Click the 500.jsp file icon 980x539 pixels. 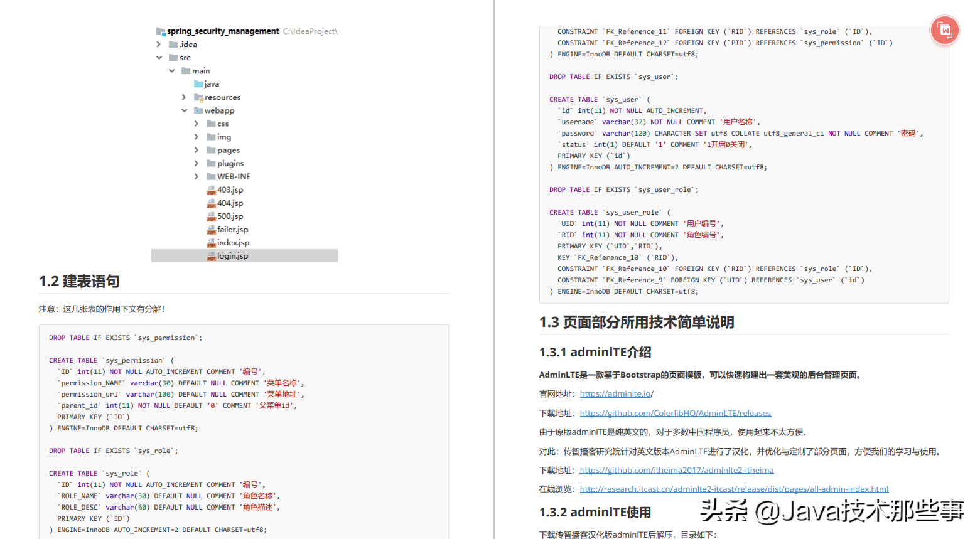tap(211, 216)
